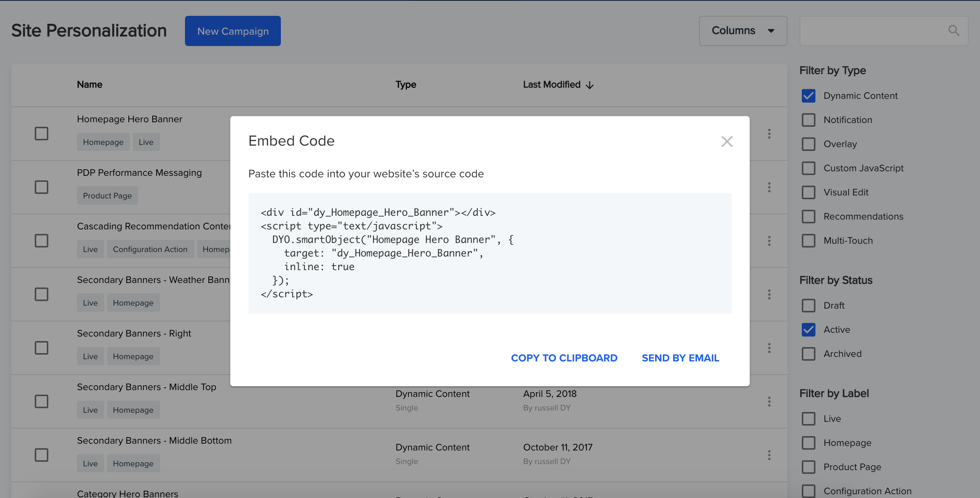
Task: Click Homepage tag on Homepage Hero Banner
Action: (103, 142)
